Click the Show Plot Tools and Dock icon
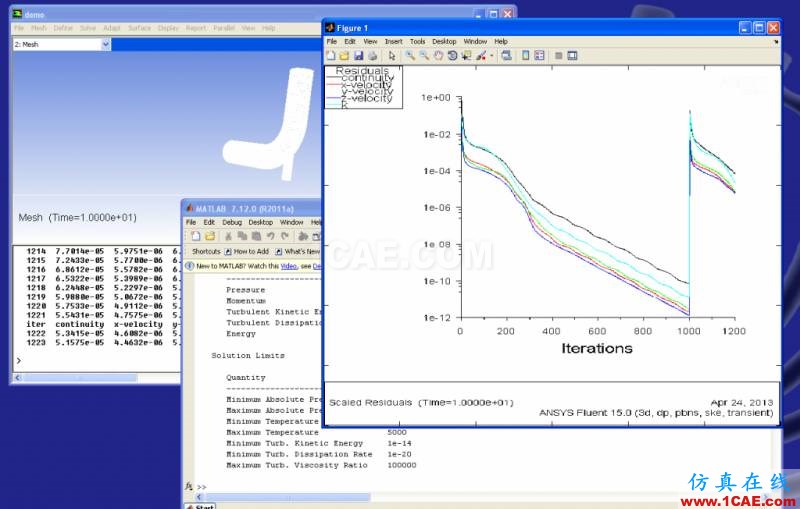The image size is (800, 509). coord(572,56)
